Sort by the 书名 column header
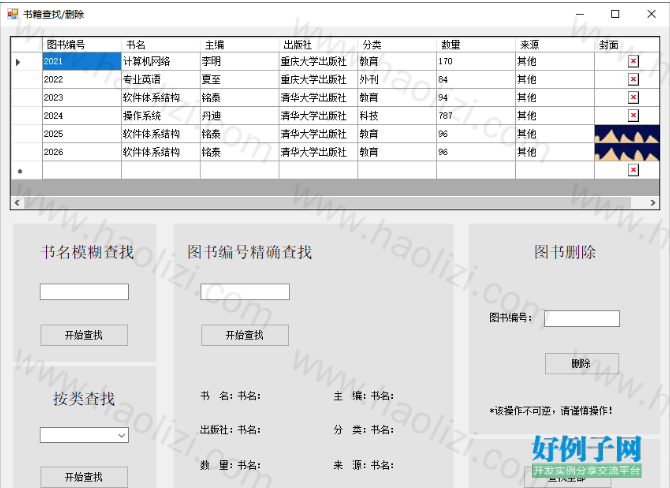The height and width of the screenshot is (488, 670). (x=161, y=45)
